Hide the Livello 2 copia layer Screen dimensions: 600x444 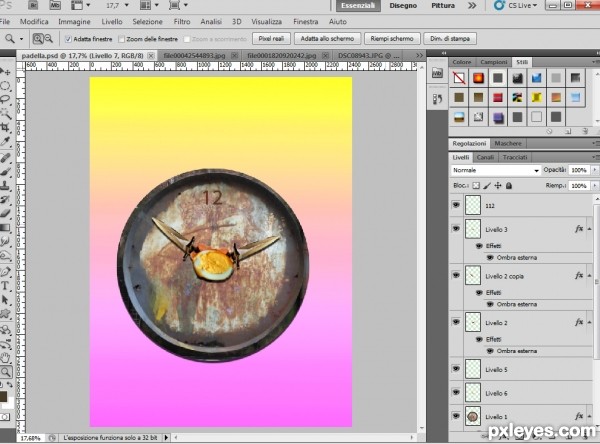pos(456,276)
